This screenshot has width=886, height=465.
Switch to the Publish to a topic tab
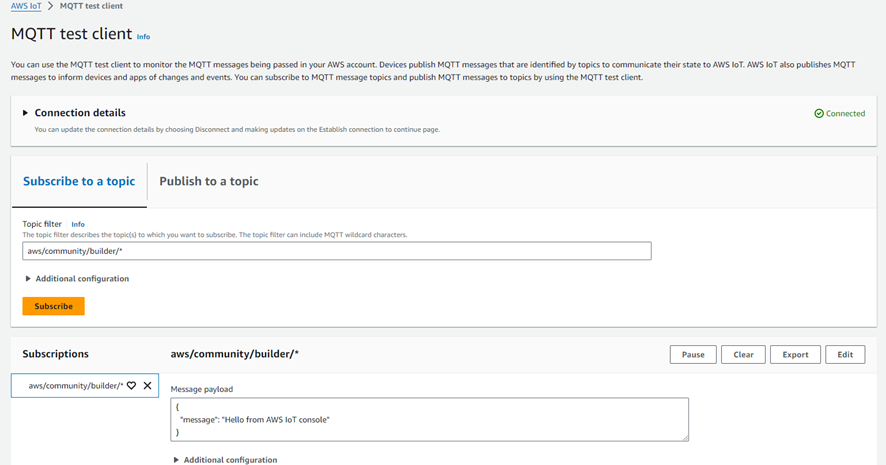(x=209, y=181)
